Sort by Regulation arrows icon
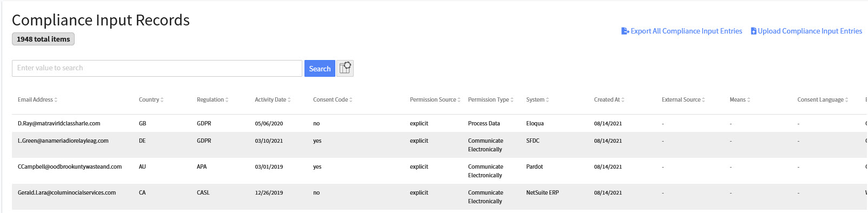Viewport: 868px width, 213px height. point(227,100)
